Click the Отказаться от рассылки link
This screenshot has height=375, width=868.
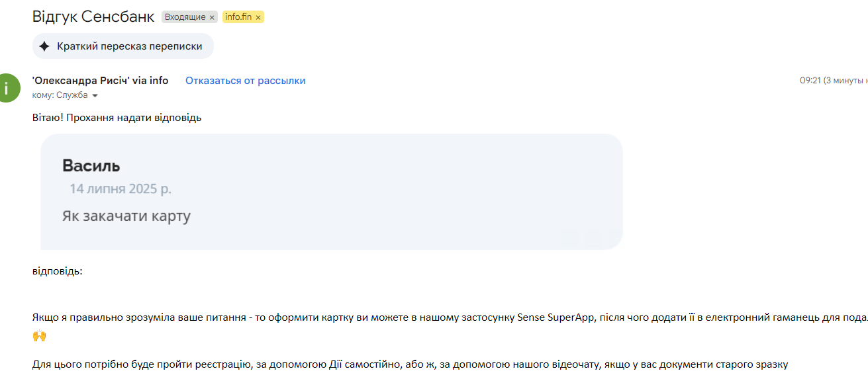pyautogui.click(x=245, y=81)
